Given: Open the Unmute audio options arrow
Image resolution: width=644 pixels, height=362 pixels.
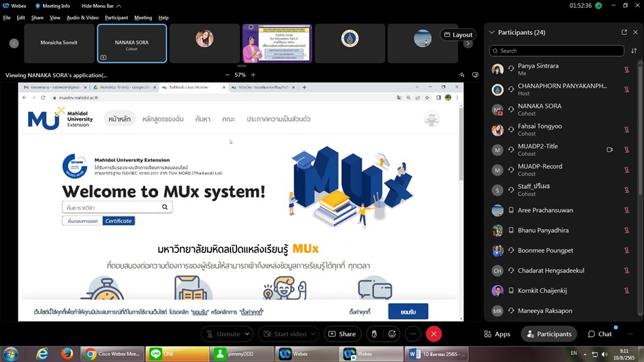Looking at the screenshot, I should 247,334.
